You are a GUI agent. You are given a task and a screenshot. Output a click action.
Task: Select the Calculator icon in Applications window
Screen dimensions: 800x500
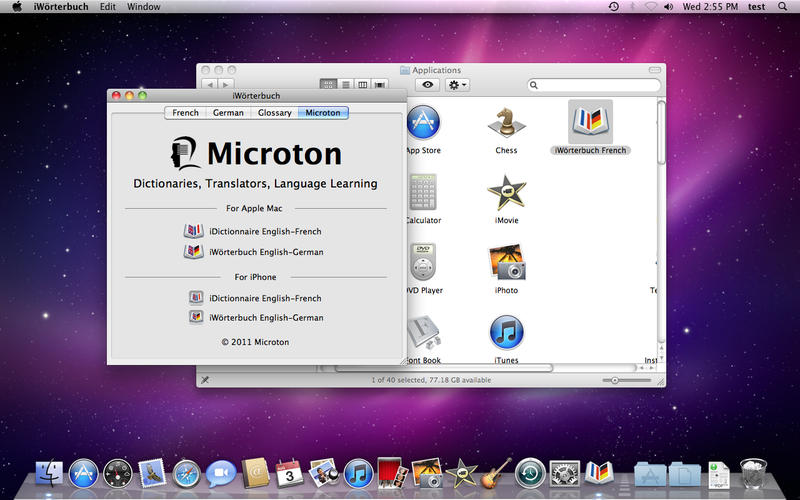(423, 192)
